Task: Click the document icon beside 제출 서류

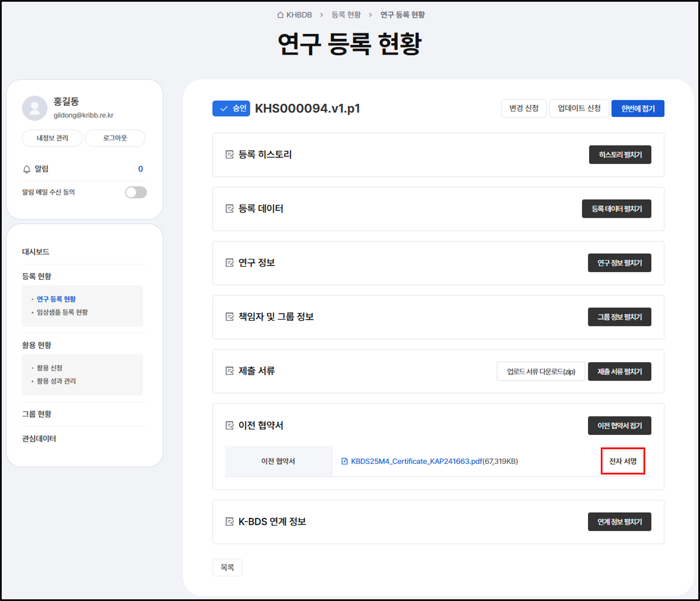Action: point(230,371)
